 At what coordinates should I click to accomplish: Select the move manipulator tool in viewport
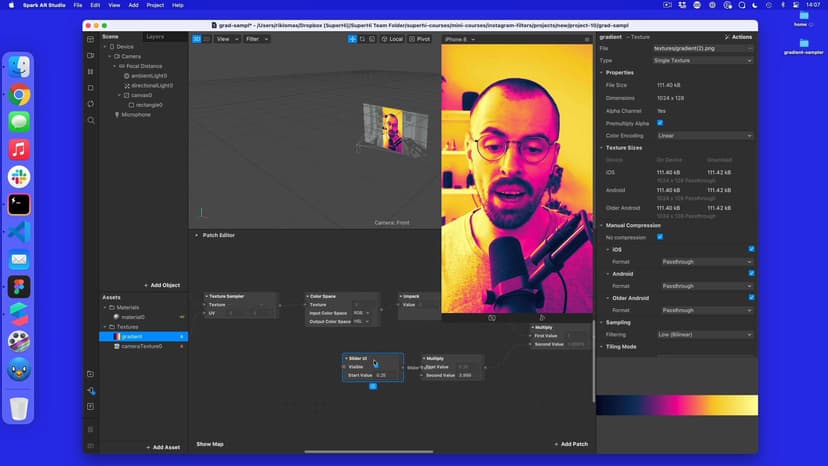(352, 39)
